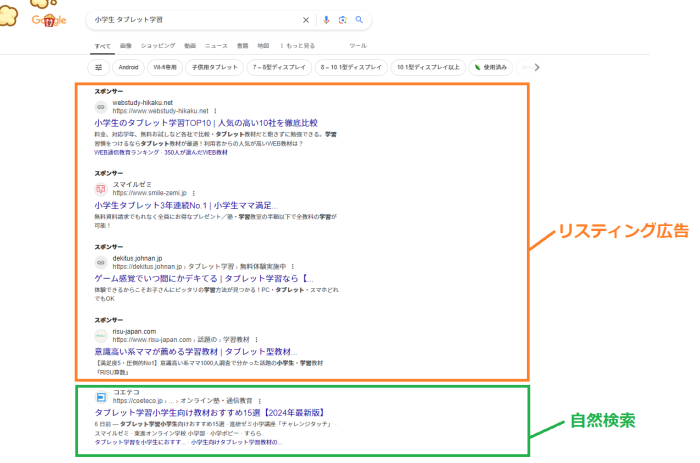Open Google Lens image search icon
Image resolution: width=700 pixels, height=463 pixels.
(x=342, y=20)
